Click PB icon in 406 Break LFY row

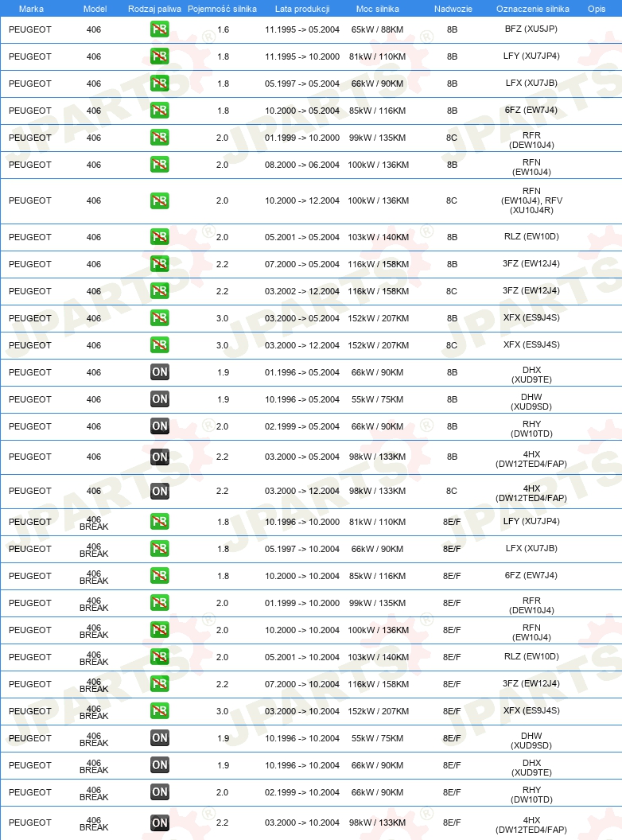coord(160,522)
